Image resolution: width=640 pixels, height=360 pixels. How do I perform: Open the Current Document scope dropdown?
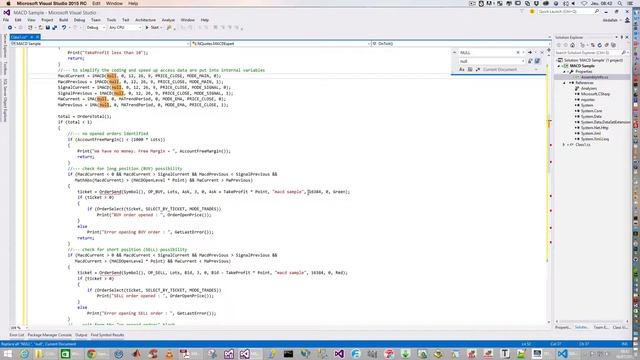[510, 69]
